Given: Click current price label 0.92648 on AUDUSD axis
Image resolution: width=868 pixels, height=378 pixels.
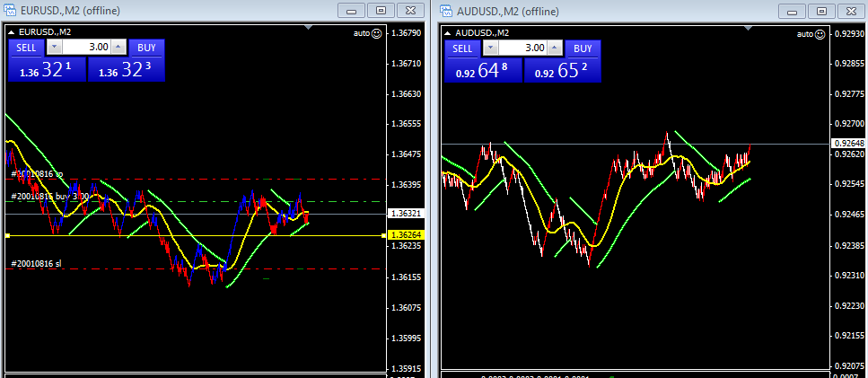Looking at the screenshot, I should 846,144.
